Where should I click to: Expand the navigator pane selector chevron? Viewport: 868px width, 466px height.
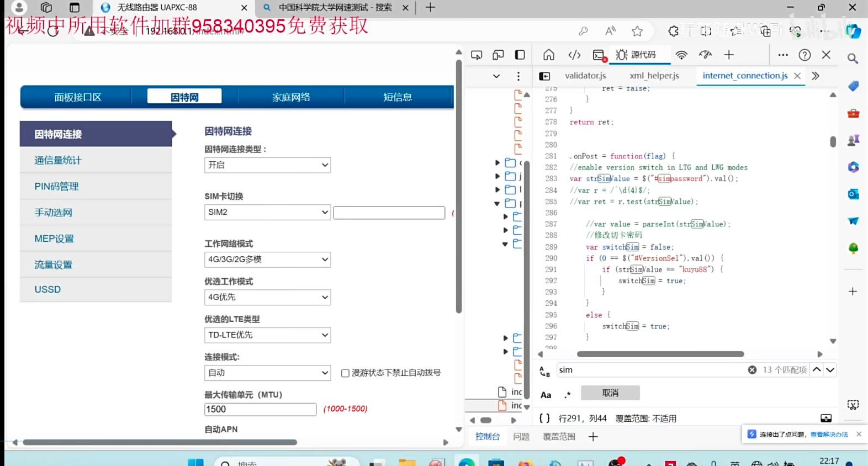(x=496, y=76)
